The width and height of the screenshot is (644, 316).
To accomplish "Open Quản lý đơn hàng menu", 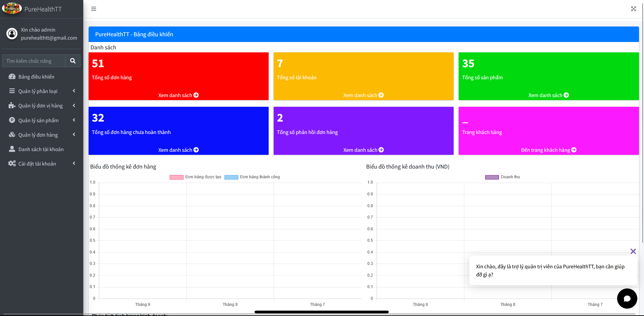I will click(x=42, y=135).
